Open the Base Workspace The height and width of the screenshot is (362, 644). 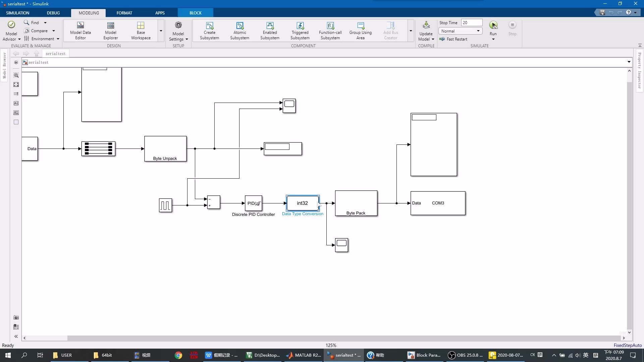point(141,30)
